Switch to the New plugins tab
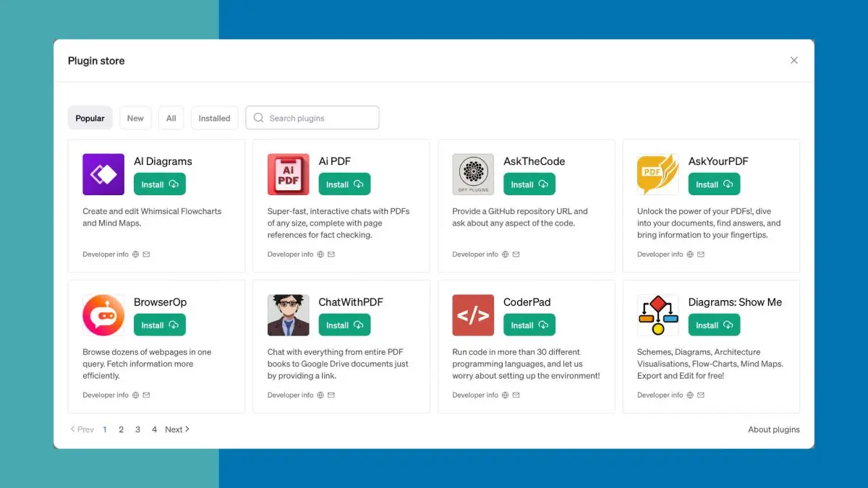 point(135,118)
